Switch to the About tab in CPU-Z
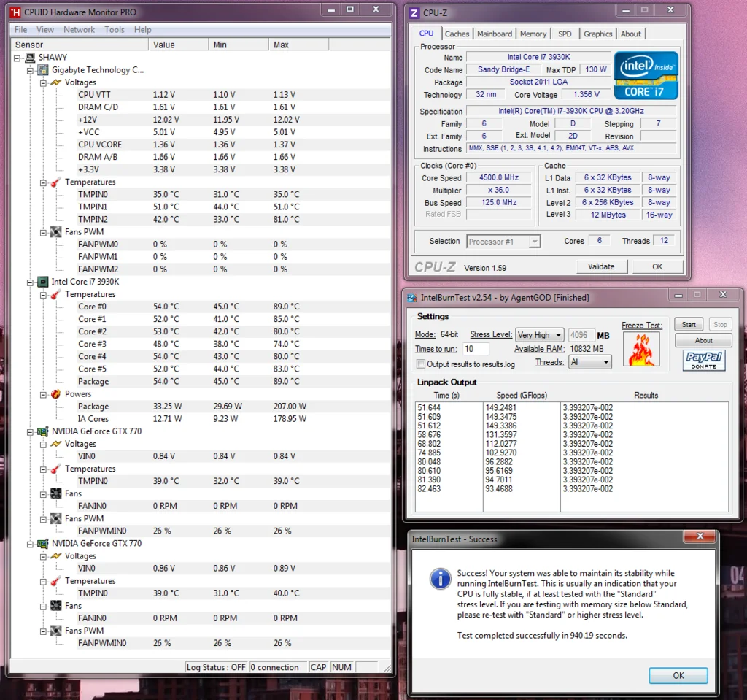747x700 pixels. click(631, 34)
